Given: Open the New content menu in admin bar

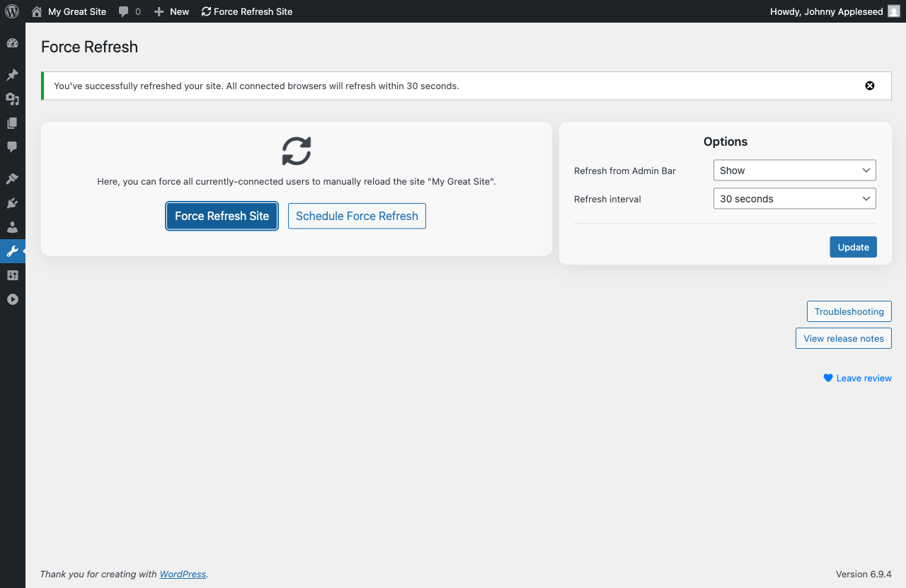Looking at the screenshot, I should pyautogui.click(x=172, y=11).
